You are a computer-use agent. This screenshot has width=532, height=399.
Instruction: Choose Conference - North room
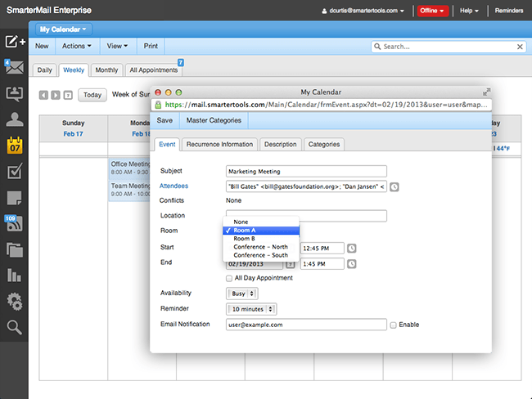pos(261,247)
